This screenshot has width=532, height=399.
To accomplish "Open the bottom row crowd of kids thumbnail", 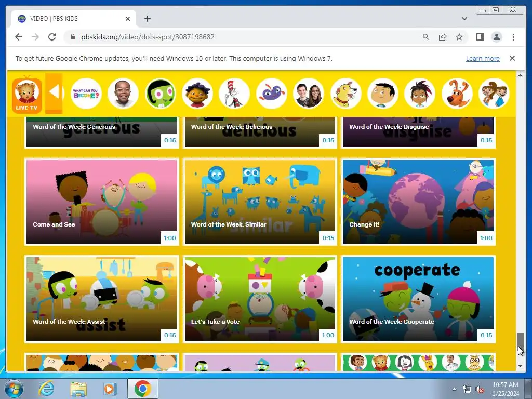I will pos(102,363).
